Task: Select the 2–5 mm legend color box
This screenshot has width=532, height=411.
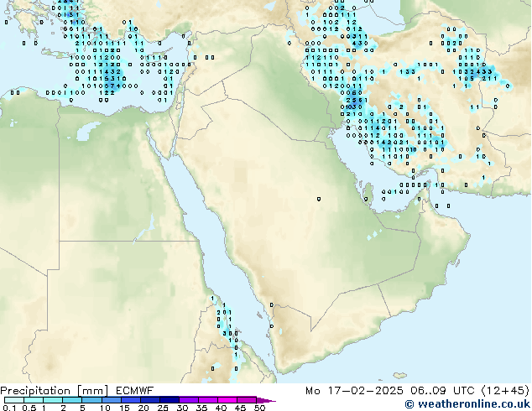Action: [72, 400]
